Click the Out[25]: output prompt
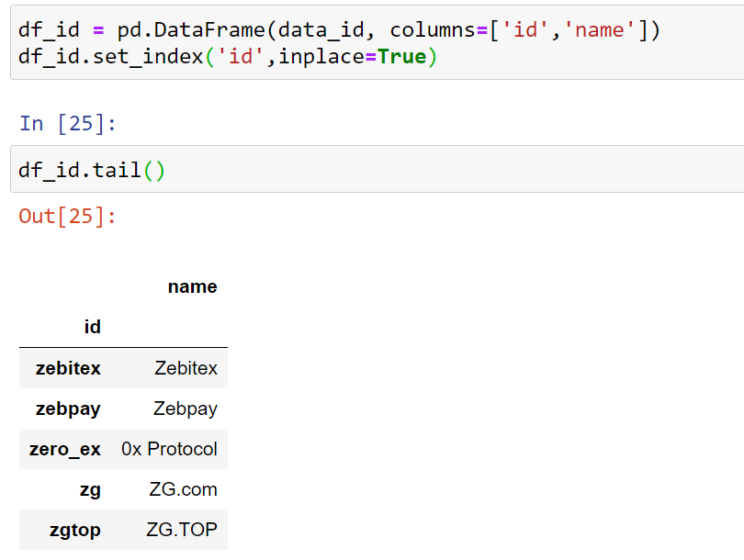The height and width of the screenshot is (560, 744). click(x=67, y=217)
